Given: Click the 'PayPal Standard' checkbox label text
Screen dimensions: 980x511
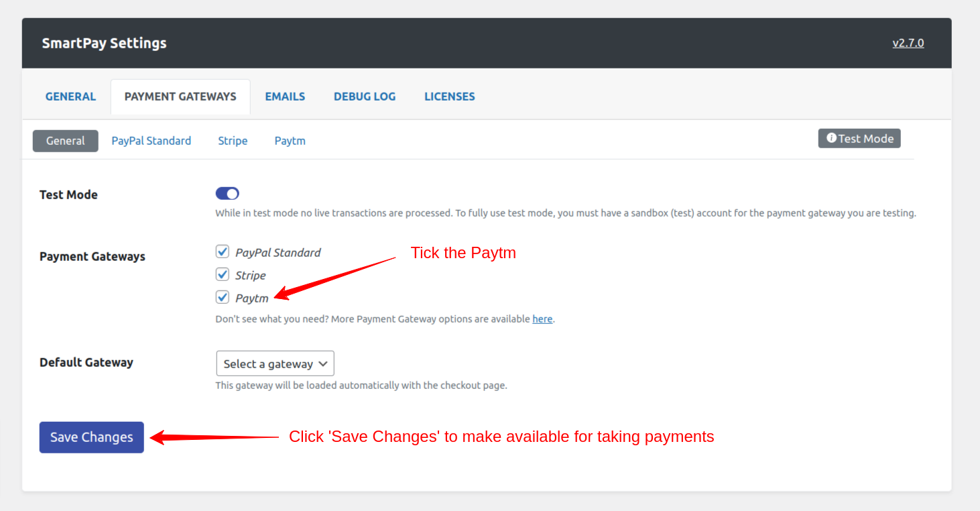Looking at the screenshot, I should [278, 253].
